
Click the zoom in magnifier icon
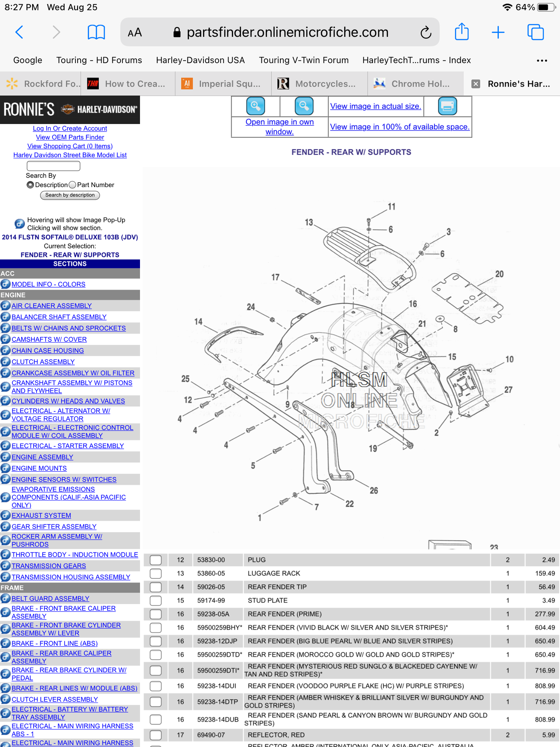[x=255, y=106]
